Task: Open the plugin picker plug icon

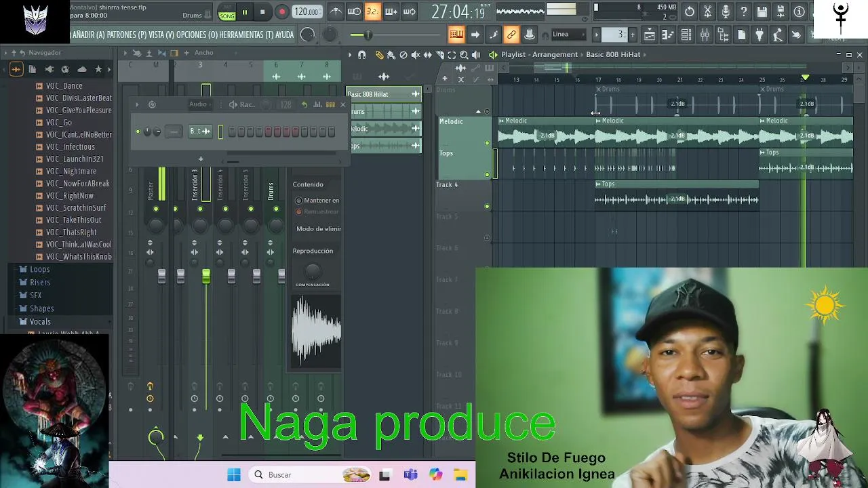Action: click(x=759, y=35)
